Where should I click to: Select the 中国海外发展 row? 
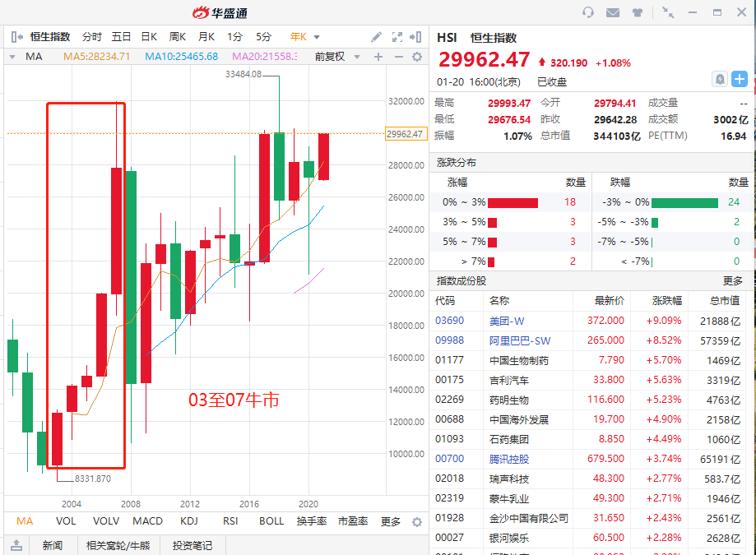587,419
